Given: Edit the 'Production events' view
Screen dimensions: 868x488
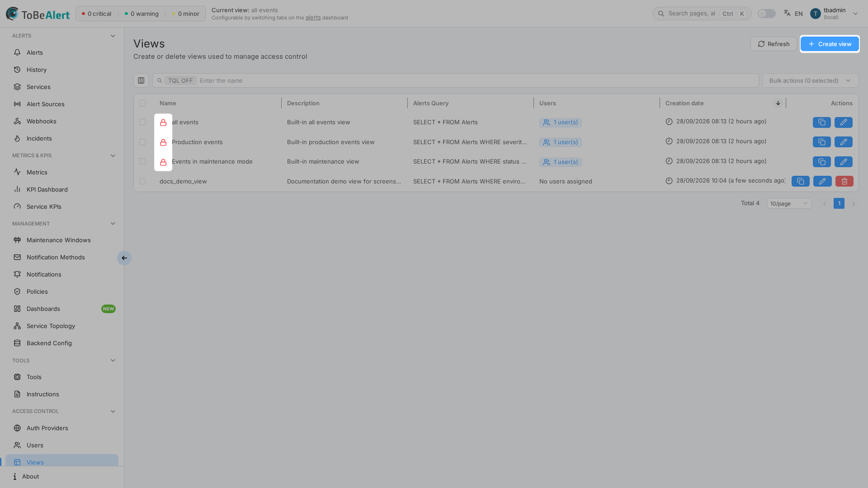Looking at the screenshot, I should (x=843, y=142).
